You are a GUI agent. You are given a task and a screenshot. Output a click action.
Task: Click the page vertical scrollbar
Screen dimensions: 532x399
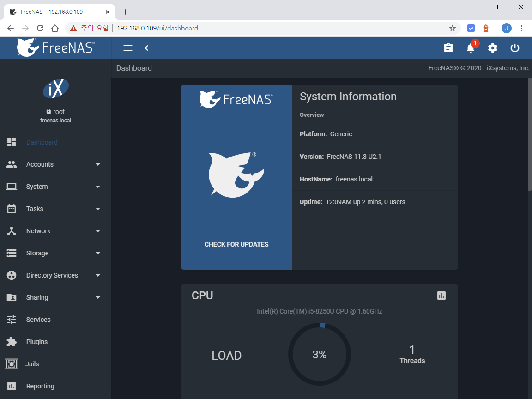point(529,134)
